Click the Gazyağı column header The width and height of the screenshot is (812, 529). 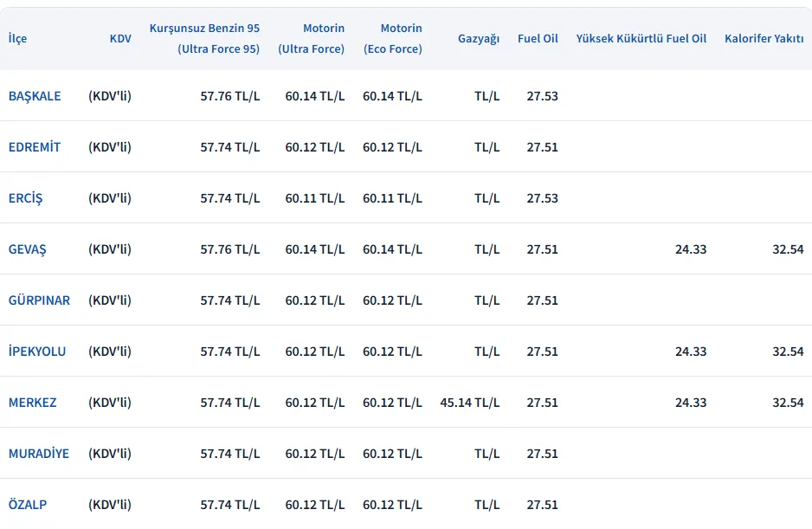click(x=479, y=39)
